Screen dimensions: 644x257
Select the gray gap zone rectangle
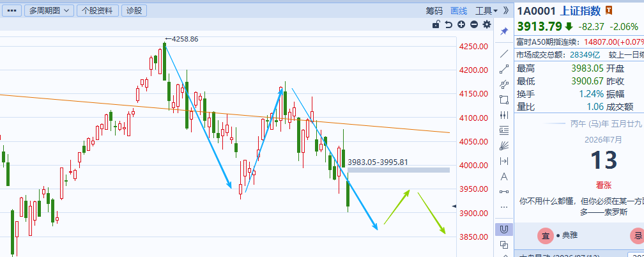[x=399, y=170]
